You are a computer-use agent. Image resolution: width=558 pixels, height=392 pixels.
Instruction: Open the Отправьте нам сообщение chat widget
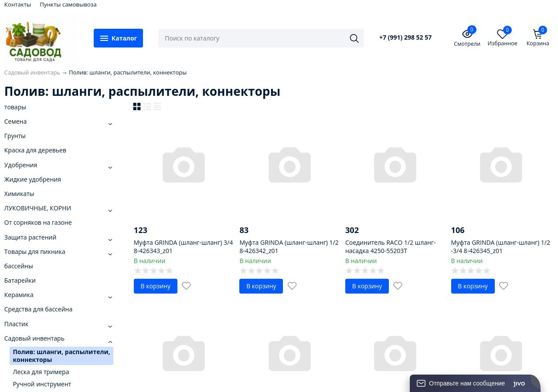coord(475,383)
